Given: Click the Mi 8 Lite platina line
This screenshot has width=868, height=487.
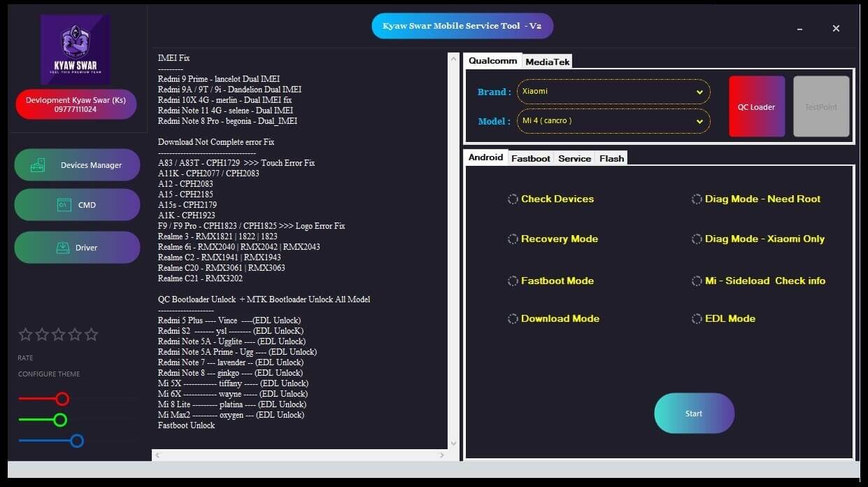Looking at the screenshot, I should [232, 404].
